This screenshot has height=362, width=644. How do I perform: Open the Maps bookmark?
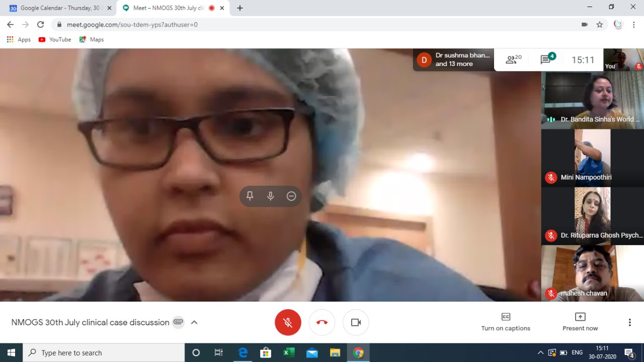(91, 39)
